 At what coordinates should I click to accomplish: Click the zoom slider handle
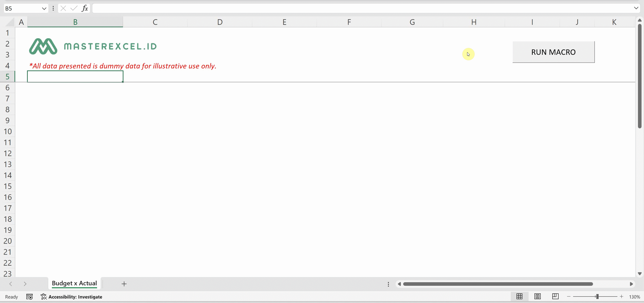tap(597, 297)
